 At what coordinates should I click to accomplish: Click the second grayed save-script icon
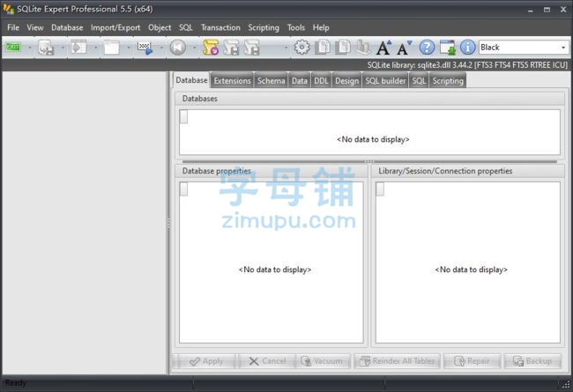[x=252, y=48]
